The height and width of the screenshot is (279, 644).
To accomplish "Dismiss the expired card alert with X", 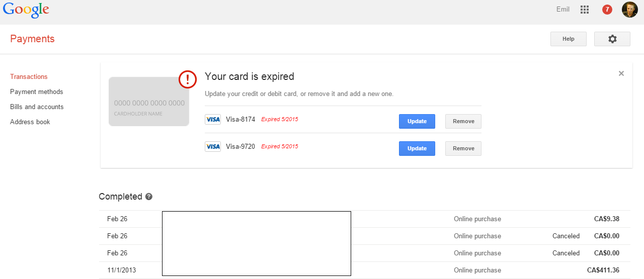I will click(x=621, y=73).
